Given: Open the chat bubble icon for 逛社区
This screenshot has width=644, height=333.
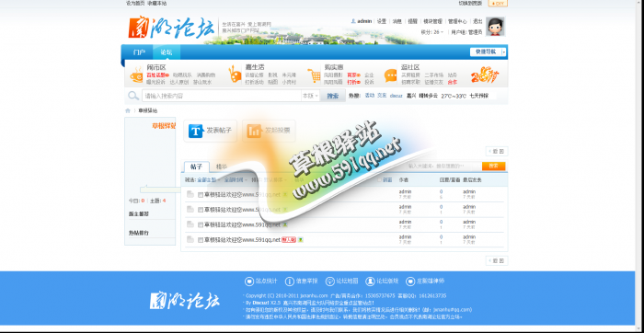Looking at the screenshot, I should [x=391, y=75].
